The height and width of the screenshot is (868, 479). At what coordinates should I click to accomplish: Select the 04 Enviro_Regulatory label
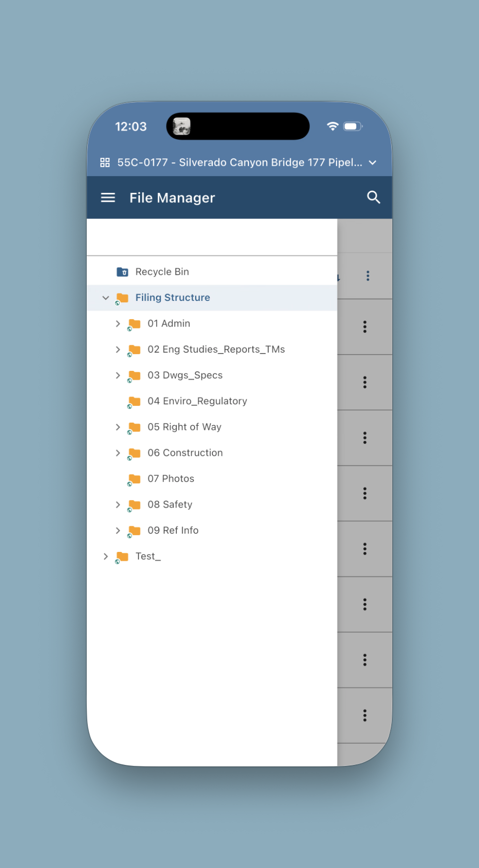[198, 401]
